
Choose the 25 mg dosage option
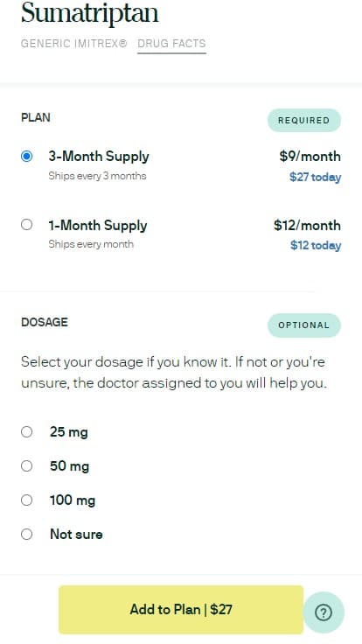27,431
